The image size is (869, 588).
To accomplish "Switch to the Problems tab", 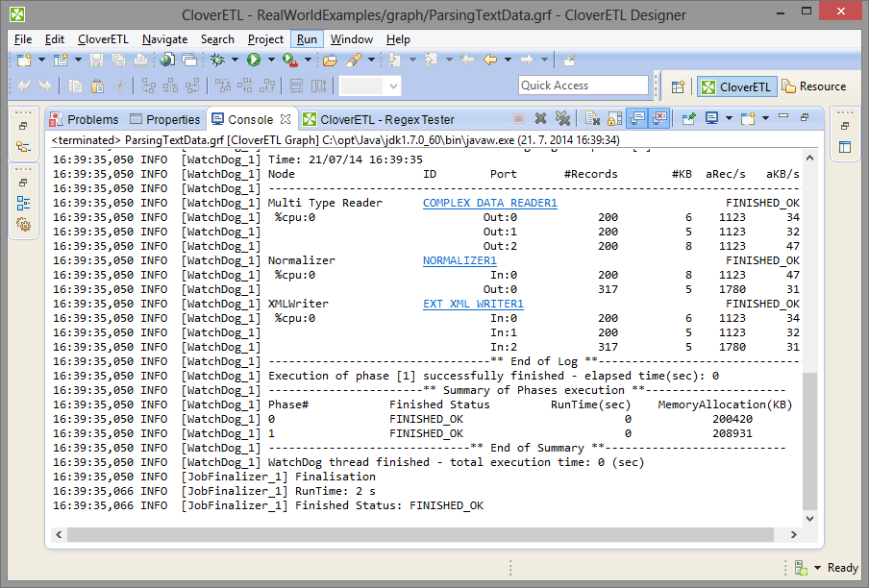I will [92, 119].
